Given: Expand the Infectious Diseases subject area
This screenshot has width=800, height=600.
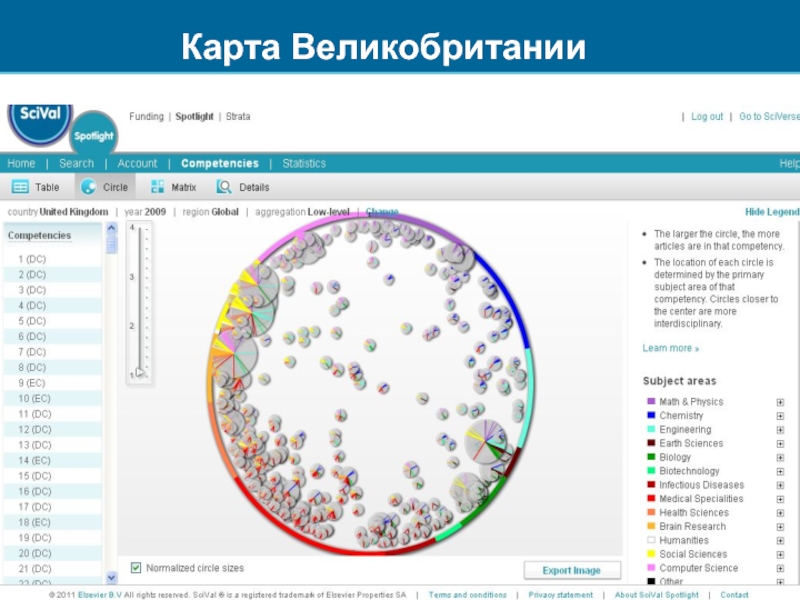Looking at the screenshot, I should 780,485.
